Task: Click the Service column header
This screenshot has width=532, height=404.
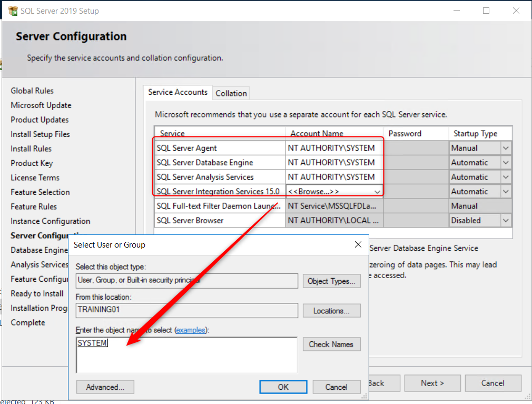Action: coord(220,134)
